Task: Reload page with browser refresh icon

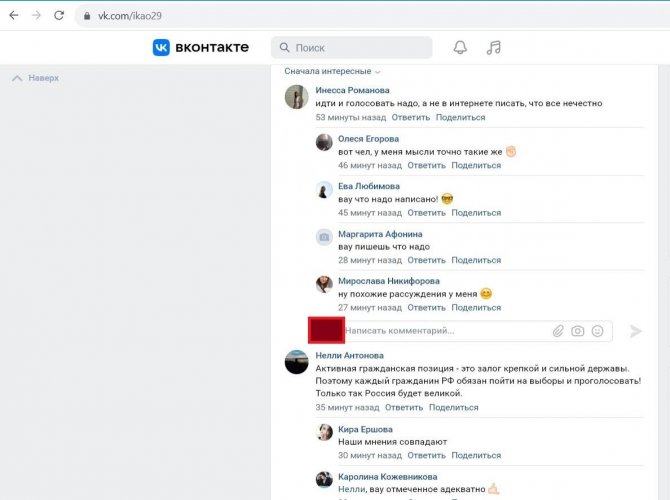Action: pyautogui.click(x=59, y=16)
